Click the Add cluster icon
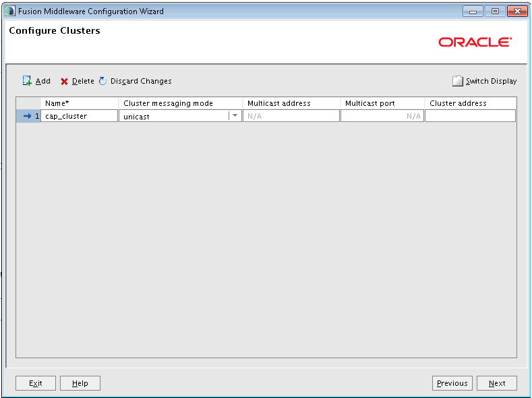Viewport: 532px width, 398px height. pos(27,81)
